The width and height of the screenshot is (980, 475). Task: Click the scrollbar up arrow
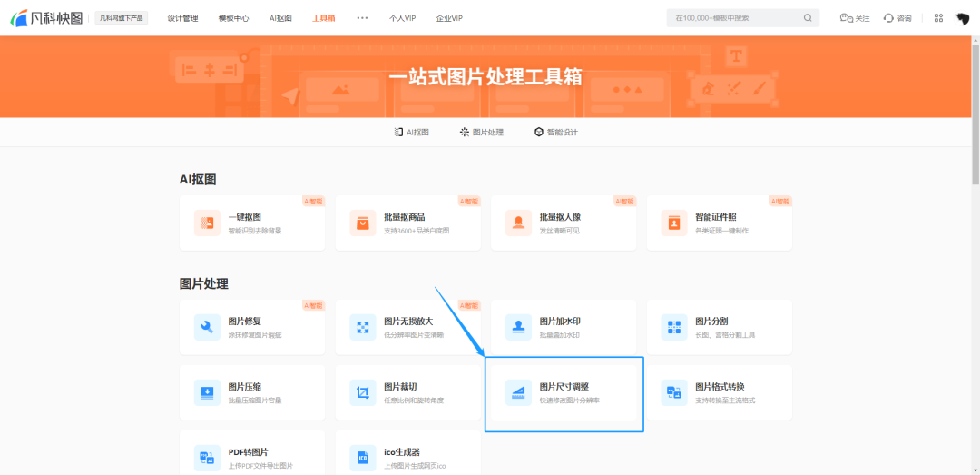pos(975,40)
